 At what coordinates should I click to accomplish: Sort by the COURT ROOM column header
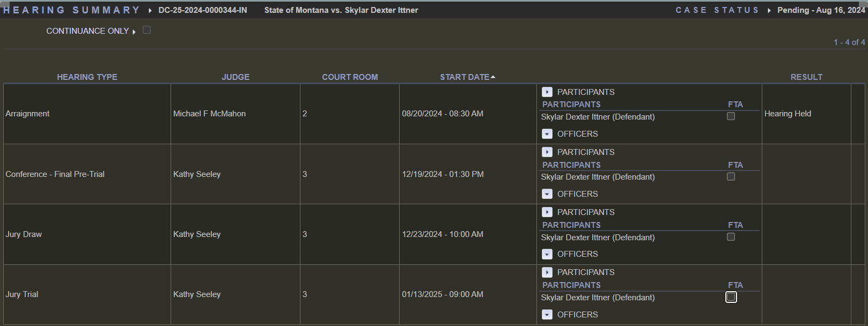pyautogui.click(x=350, y=77)
